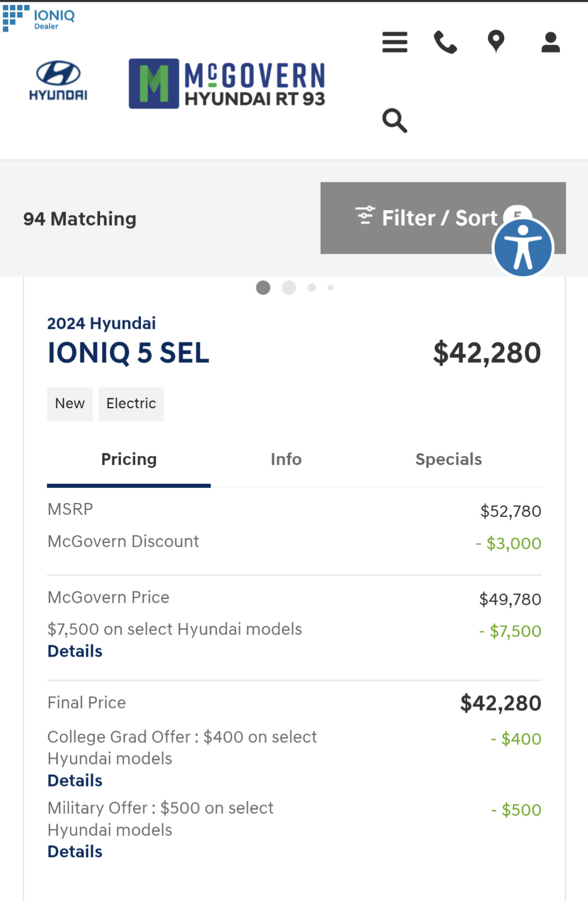Select the second carousel dot
Image resolution: width=588 pixels, height=902 pixels.
pyautogui.click(x=289, y=288)
